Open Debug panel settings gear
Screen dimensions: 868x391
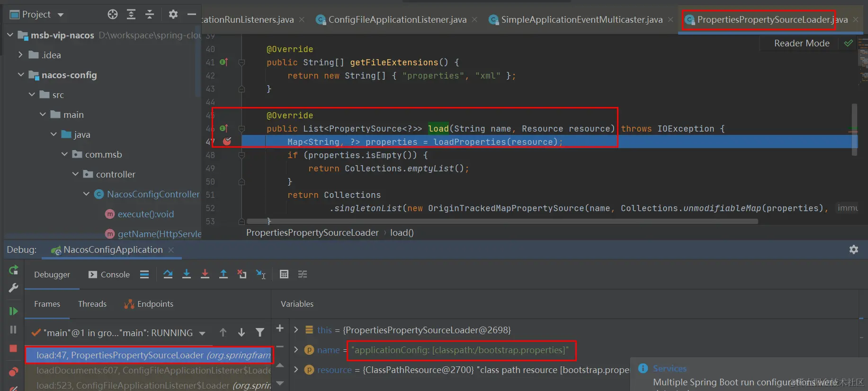854,249
